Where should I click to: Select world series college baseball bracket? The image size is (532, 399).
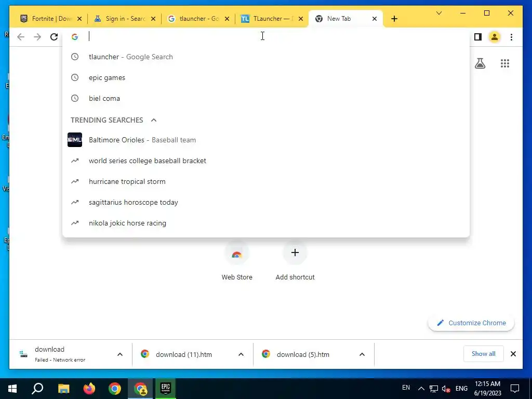(266, 161)
